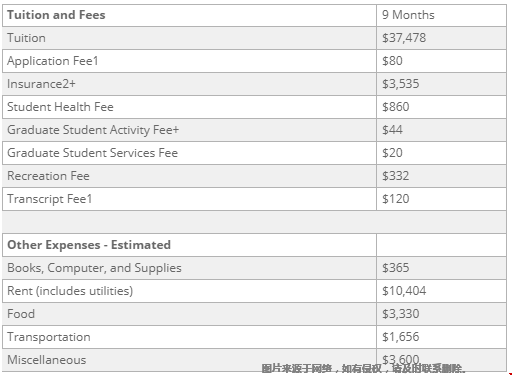The image size is (512, 375).
Task: Click the Insurance2+ row label
Action: [41, 84]
